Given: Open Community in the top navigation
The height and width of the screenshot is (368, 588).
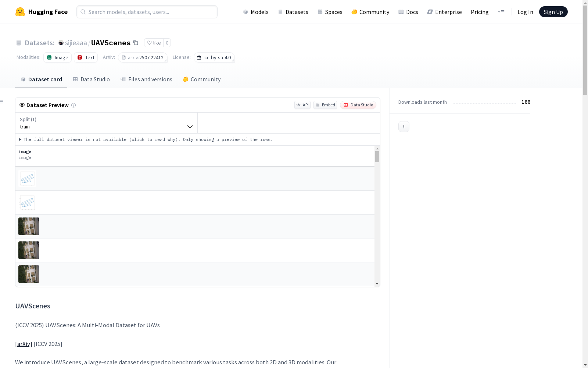Looking at the screenshot, I should point(370,12).
